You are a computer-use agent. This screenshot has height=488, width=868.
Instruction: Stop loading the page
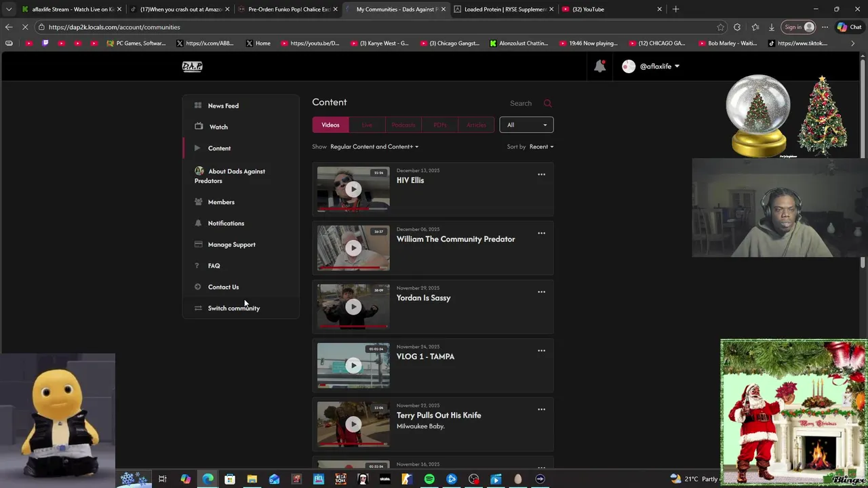[x=26, y=27]
